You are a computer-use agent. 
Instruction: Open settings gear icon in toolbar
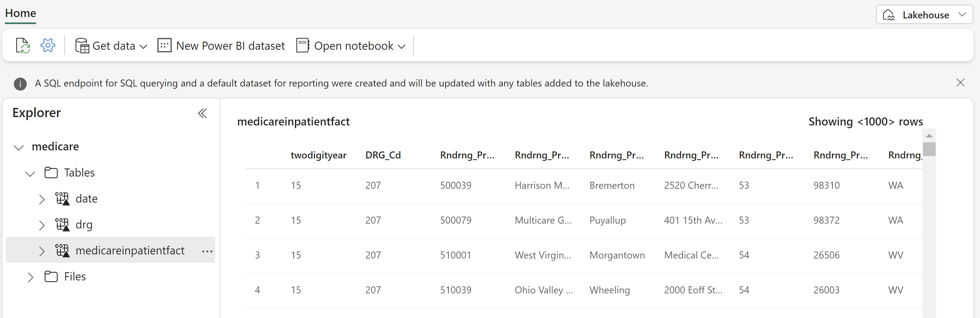click(x=48, y=46)
